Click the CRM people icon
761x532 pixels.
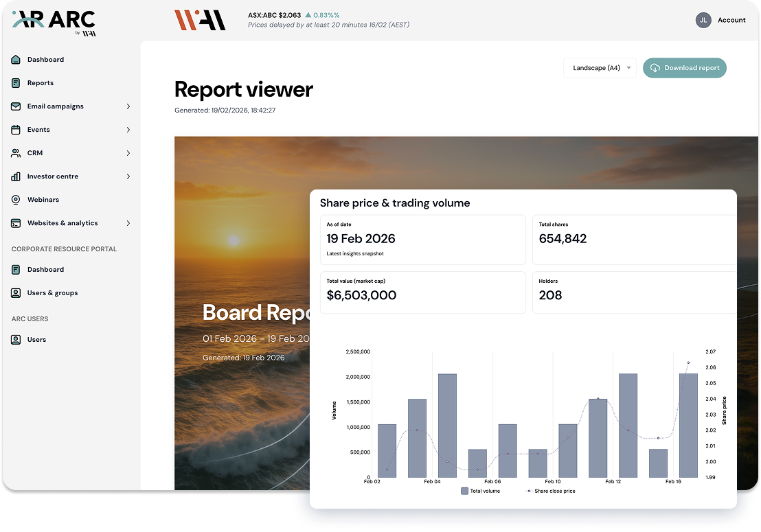16,153
